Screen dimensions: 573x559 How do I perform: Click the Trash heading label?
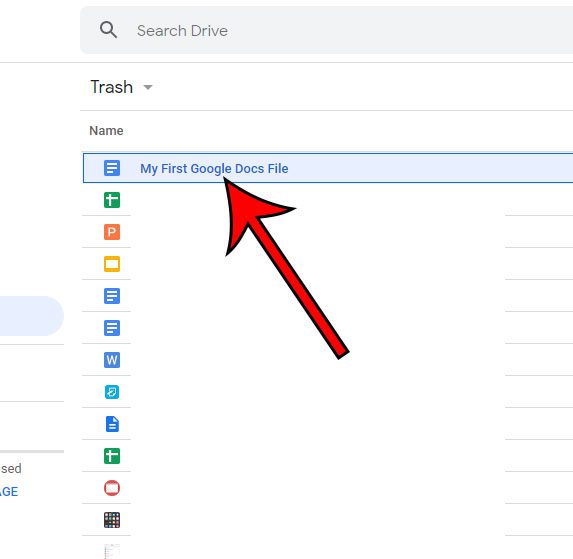point(111,87)
